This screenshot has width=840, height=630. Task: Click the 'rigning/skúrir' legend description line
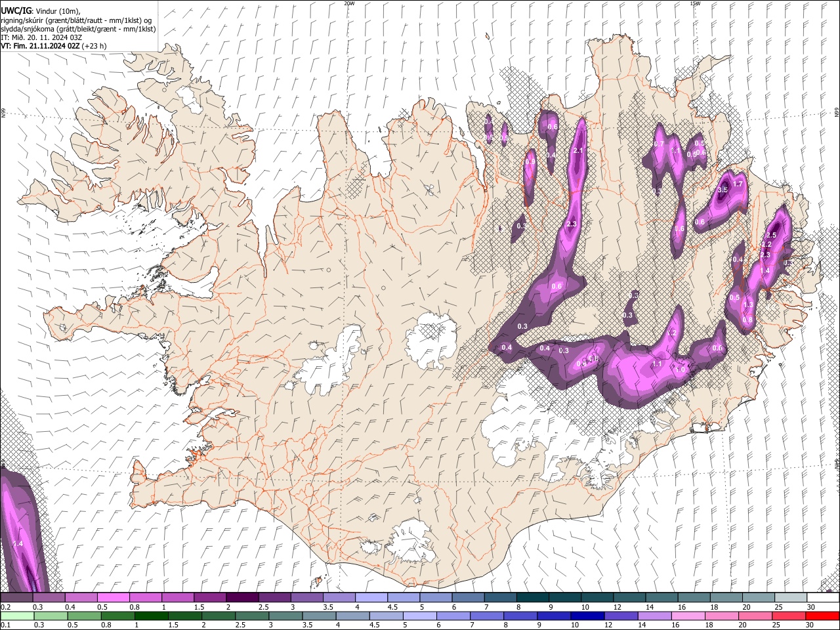click(x=76, y=20)
